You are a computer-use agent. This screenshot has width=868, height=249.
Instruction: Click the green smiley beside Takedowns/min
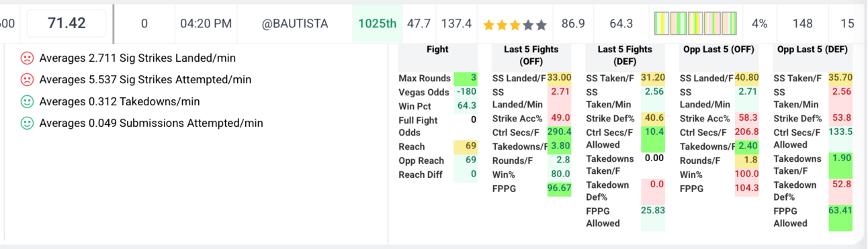[27, 101]
